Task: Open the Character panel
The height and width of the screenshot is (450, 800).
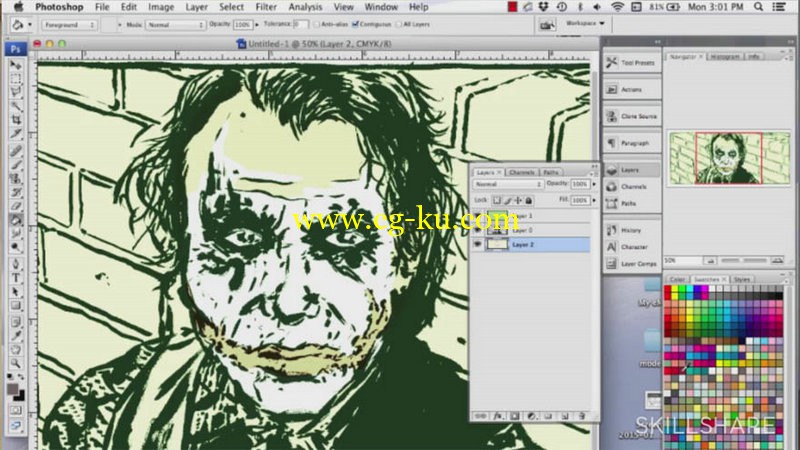Action: (632, 247)
